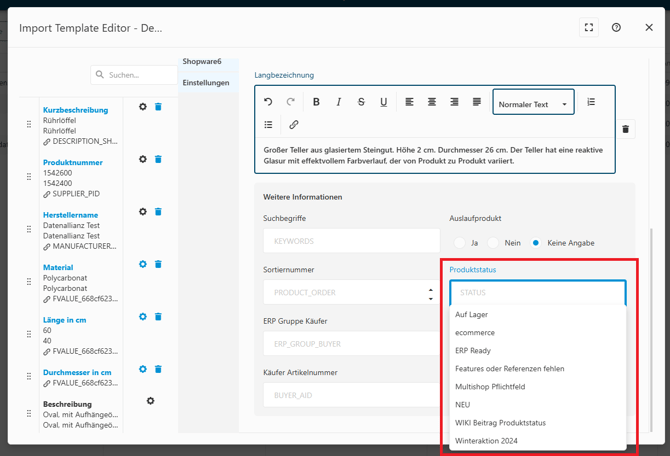Delete the Kurzbeschreibung field mapping
Image resolution: width=670 pixels, height=456 pixels.
coord(158,107)
